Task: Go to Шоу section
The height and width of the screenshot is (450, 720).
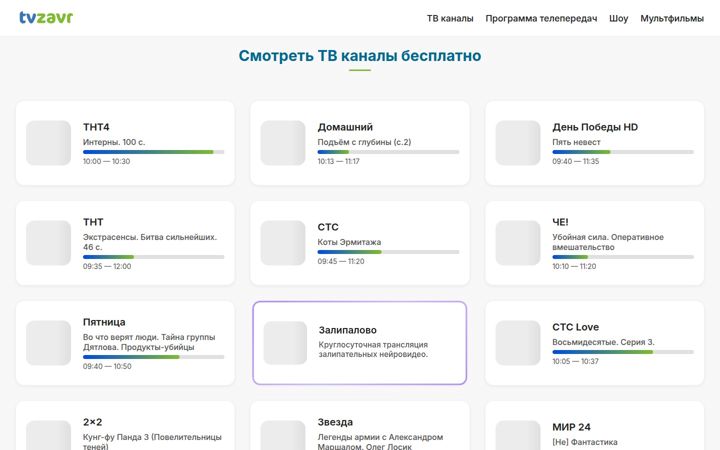Action: tap(619, 18)
